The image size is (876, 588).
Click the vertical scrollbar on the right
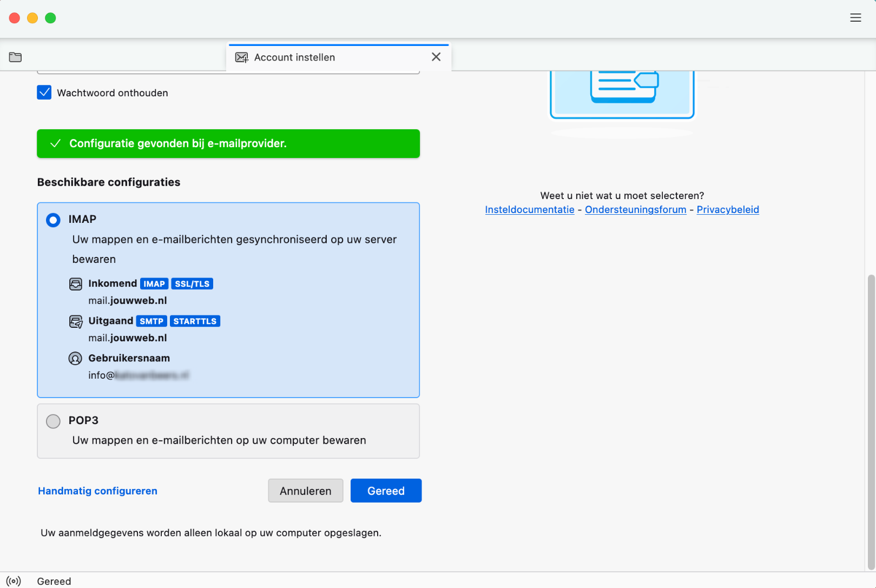point(871,422)
